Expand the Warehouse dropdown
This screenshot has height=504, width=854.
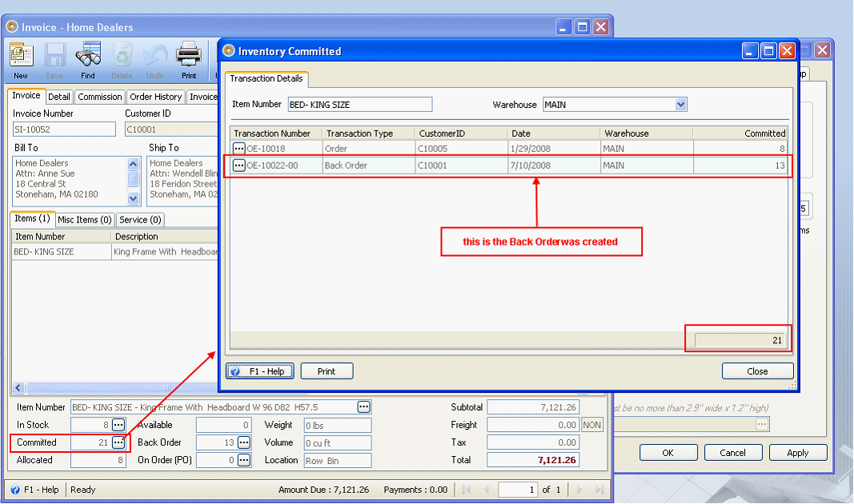pos(680,105)
